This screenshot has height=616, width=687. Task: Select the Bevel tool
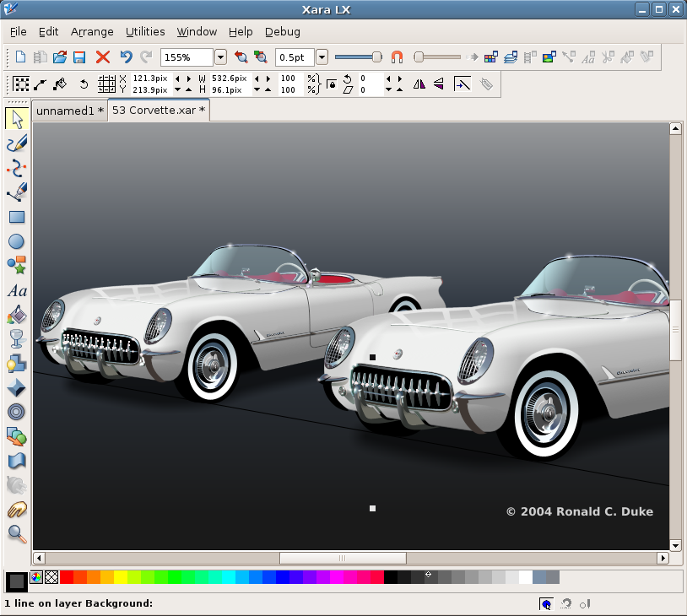coord(17,387)
